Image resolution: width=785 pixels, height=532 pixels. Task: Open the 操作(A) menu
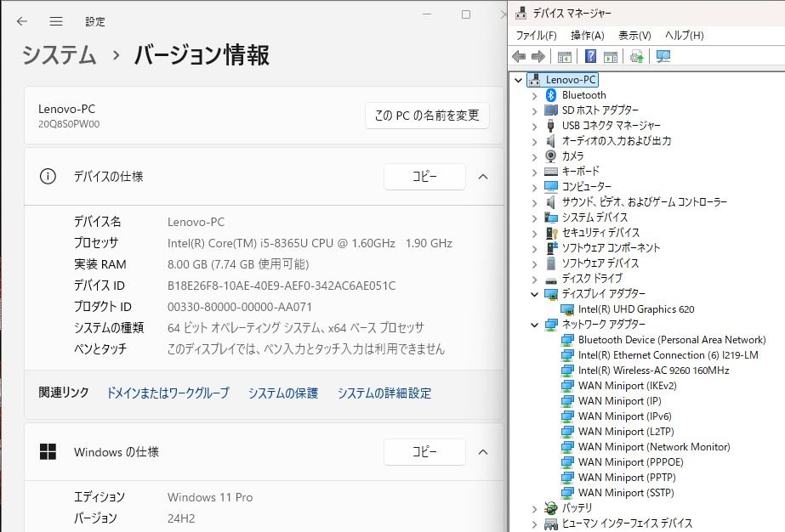coord(588,36)
